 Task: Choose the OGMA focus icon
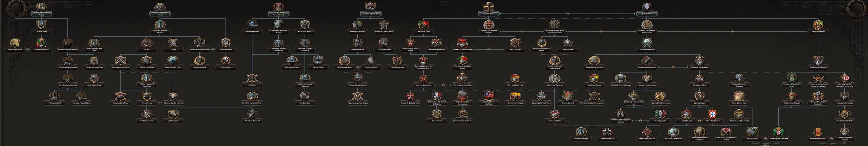click(173, 42)
